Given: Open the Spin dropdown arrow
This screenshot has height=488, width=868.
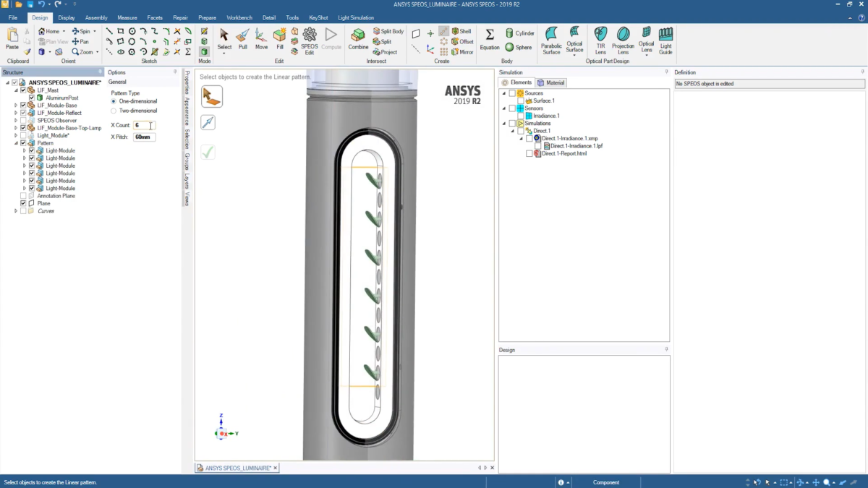Looking at the screenshot, I should [x=94, y=32].
